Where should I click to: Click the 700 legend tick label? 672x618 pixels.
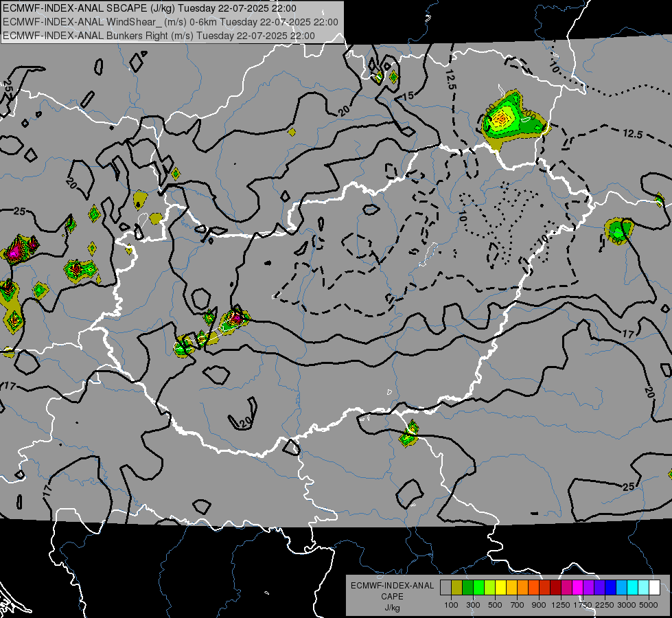[518, 605]
